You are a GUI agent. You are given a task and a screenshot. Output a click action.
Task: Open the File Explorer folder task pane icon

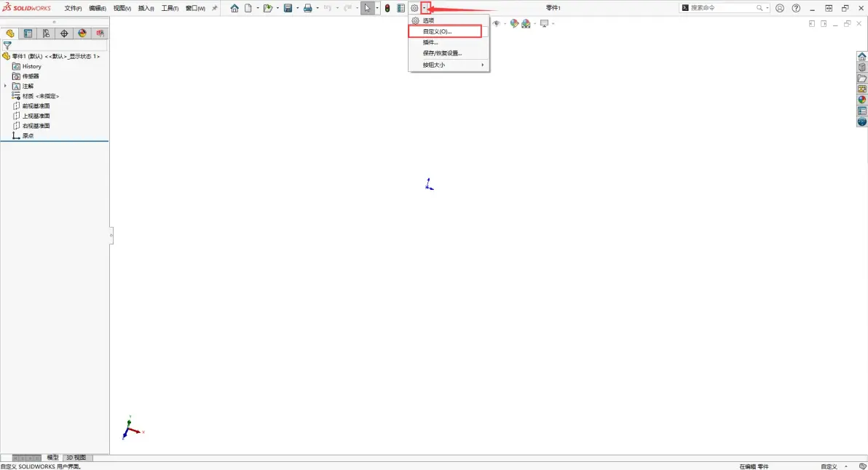(x=862, y=79)
